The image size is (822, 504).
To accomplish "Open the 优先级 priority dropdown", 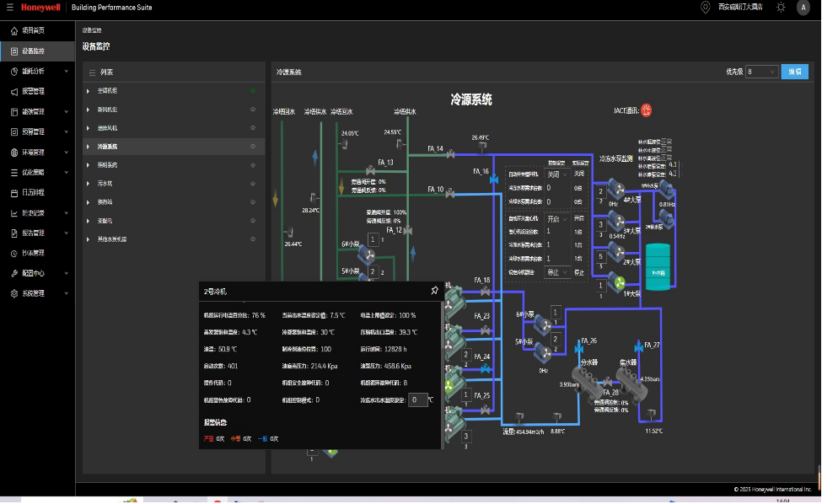I will click(761, 72).
